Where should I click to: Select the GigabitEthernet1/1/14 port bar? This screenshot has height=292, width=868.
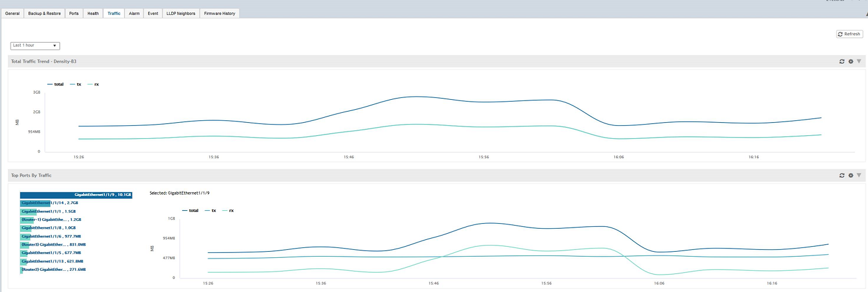tap(50, 203)
